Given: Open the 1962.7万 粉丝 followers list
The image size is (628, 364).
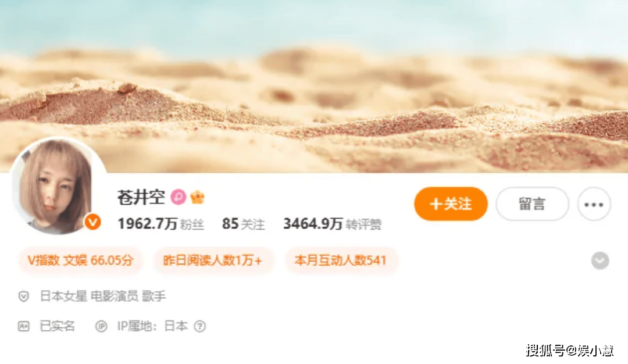Looking at the screenshot, I should coord(160,224).
